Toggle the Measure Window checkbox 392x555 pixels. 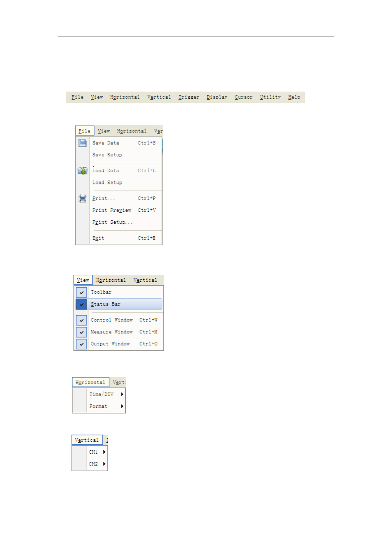pyautogui.click(x=82, y=332)
